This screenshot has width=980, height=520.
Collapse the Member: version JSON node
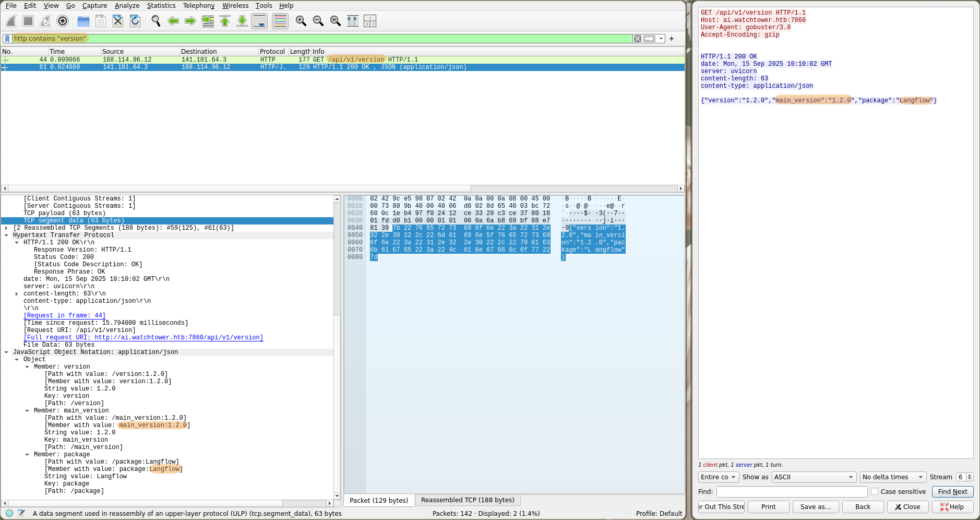click(x=27, y=366)
